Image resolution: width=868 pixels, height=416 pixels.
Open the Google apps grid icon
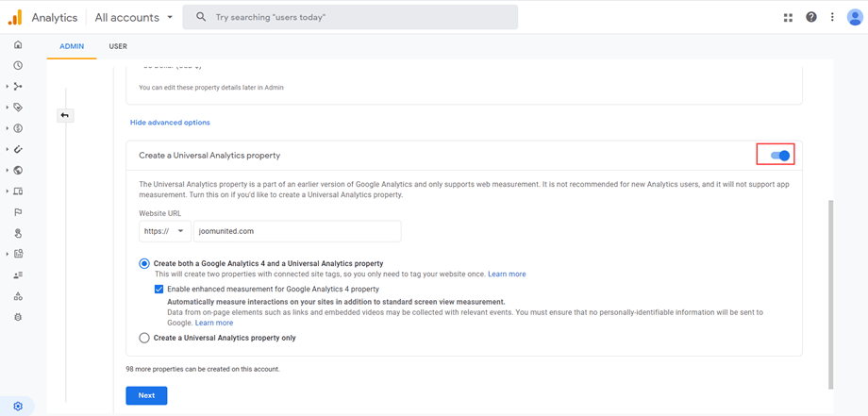click(789, 17)
